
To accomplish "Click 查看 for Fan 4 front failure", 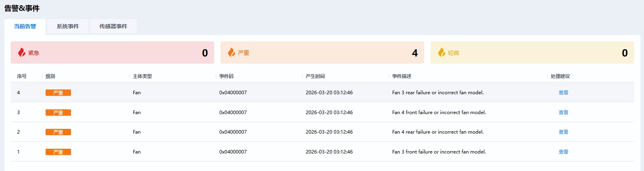I will pos(563,113).
